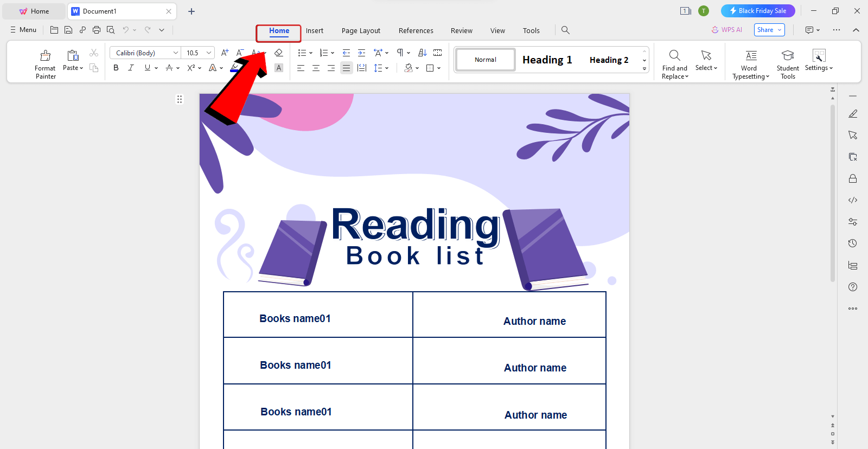Center align text
Viewport: 868px width, 449px height.
coord(316,68)
